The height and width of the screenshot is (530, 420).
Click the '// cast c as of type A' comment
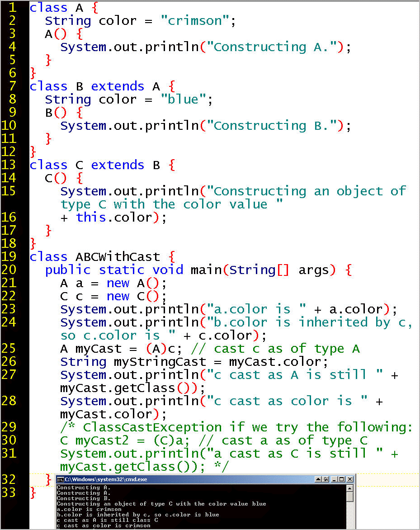[275, 349]
